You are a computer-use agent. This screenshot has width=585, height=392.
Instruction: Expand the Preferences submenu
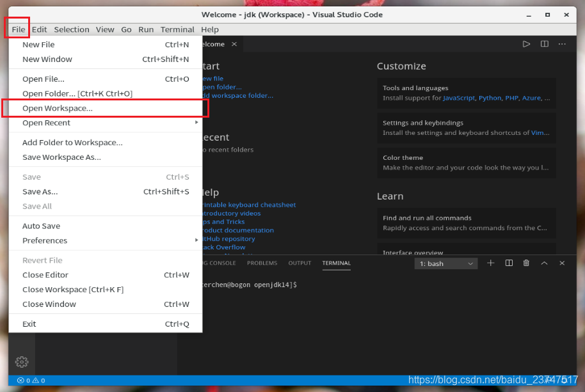[106, 240]
